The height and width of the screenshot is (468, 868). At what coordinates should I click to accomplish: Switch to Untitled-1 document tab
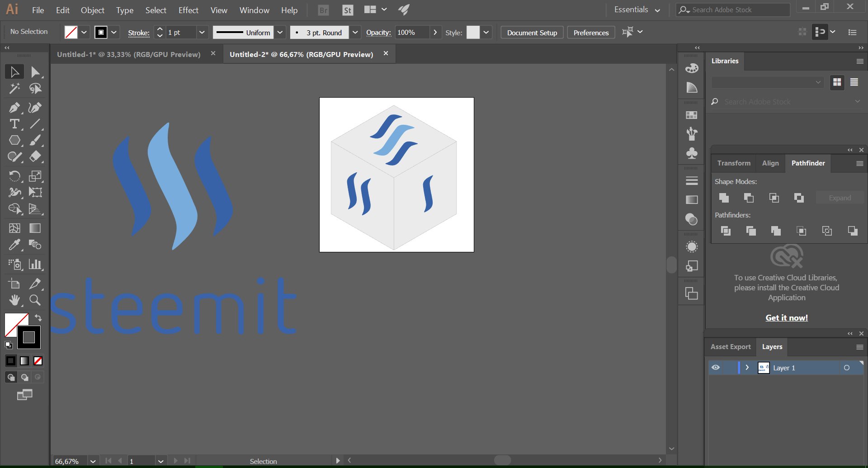129,54
